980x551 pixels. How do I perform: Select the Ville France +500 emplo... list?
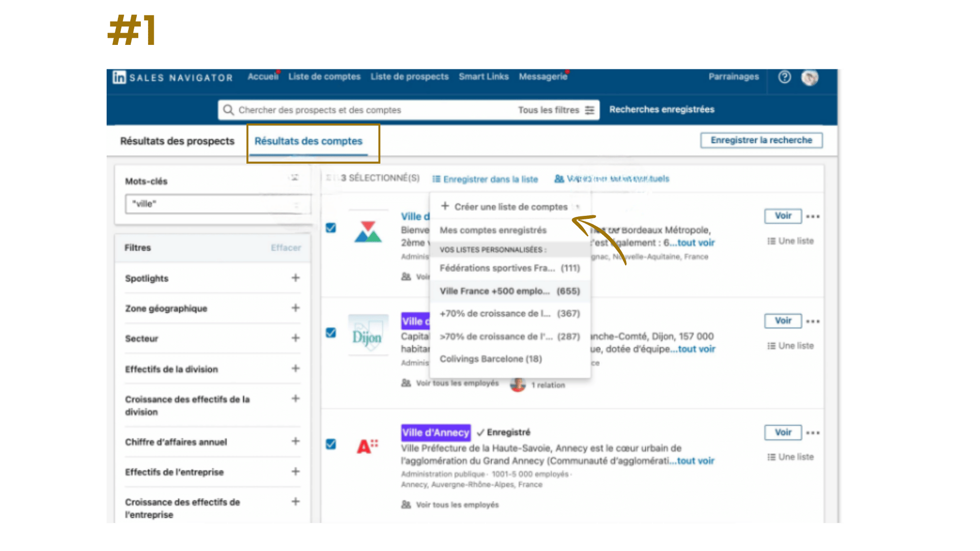click(508, 291)
